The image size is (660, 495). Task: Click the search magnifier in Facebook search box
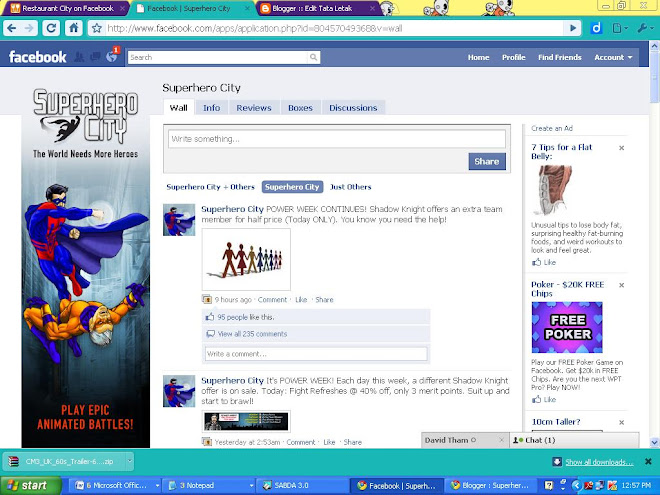coord(313,57)
